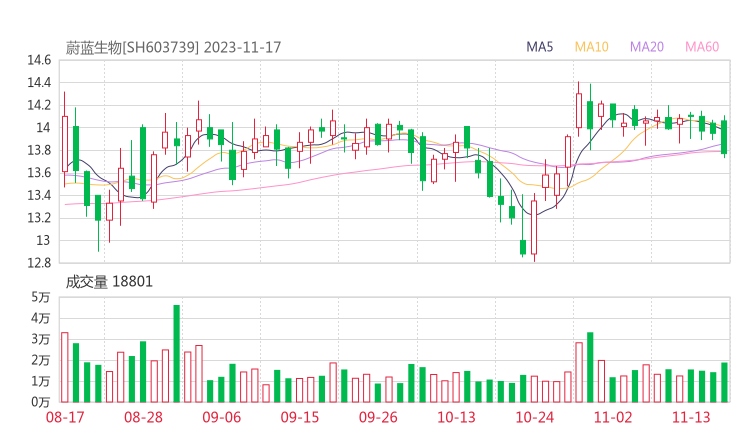
Task: Click the 14.4 price axis label
Action: pos(39,83)
